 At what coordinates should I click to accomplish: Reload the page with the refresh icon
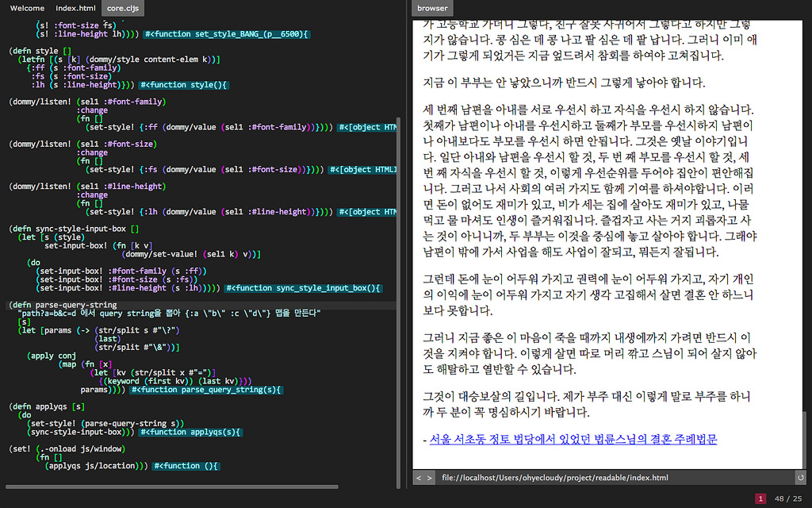point(799,478)
